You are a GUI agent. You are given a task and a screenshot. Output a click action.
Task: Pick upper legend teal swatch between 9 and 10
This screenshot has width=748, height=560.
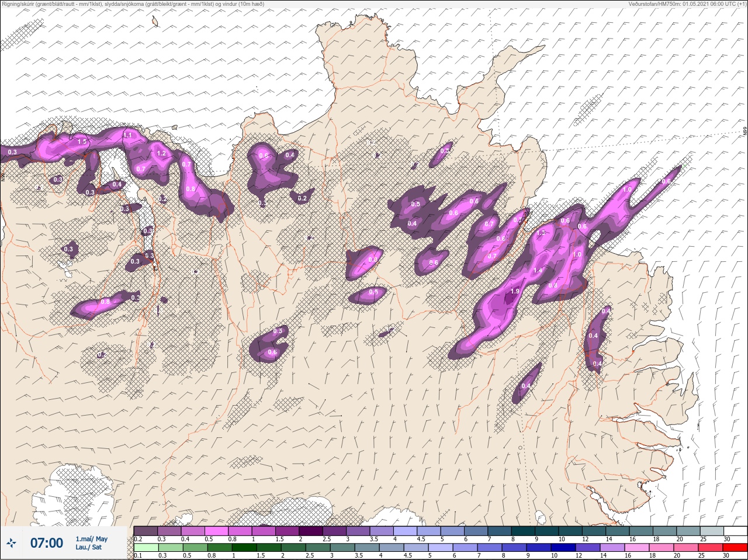(548, 531)
